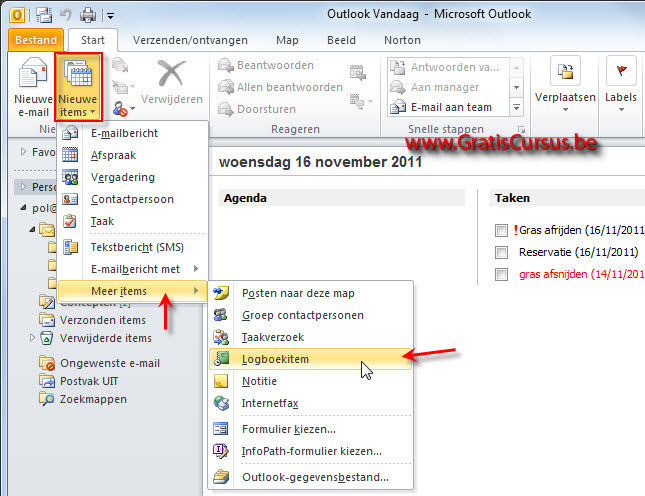
Task: Select Formulier kiezen... from the submenu
Action: [311, 429]
